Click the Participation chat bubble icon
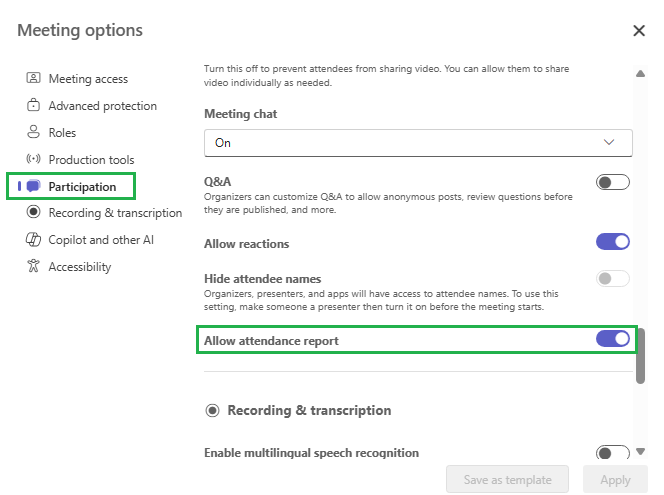The height and width of the screenshot is (495, 664). [33, 186]
